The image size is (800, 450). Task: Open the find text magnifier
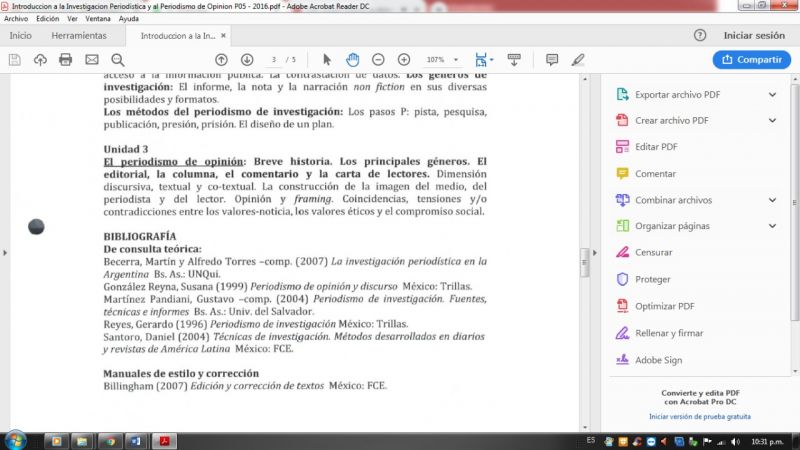tap(118, 60)
